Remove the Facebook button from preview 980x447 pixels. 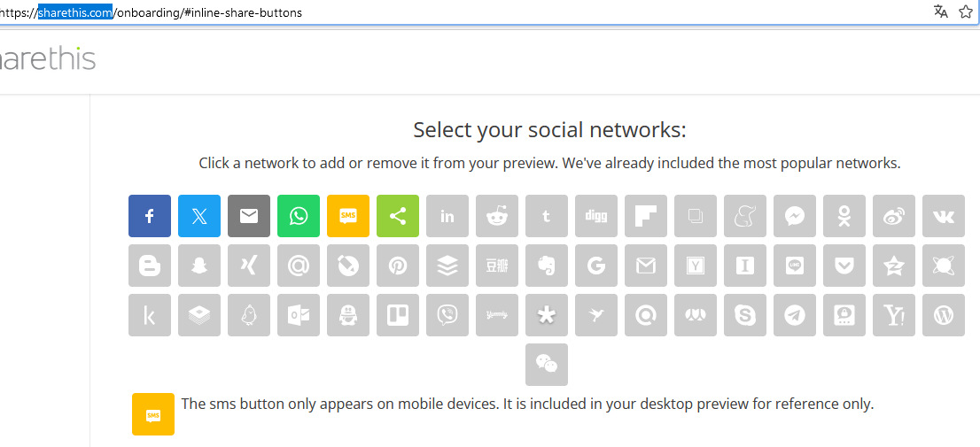150,216
